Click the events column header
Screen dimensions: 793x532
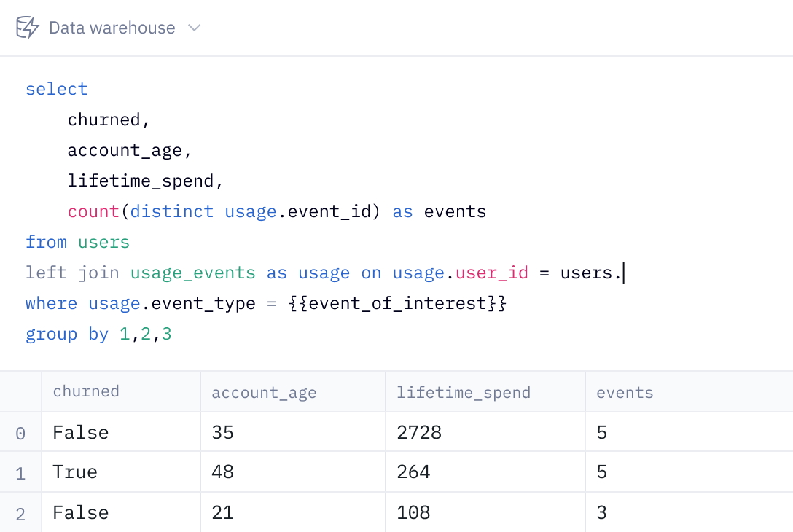tap(625, 393)
